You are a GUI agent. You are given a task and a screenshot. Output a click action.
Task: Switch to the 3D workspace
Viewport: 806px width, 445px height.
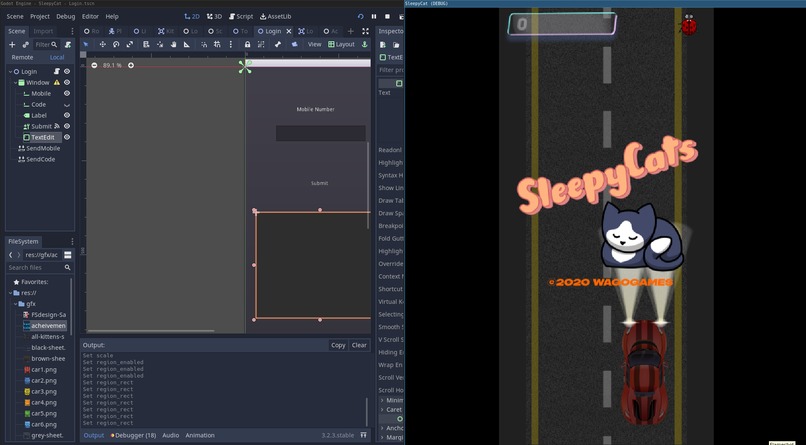click(214, 16)
